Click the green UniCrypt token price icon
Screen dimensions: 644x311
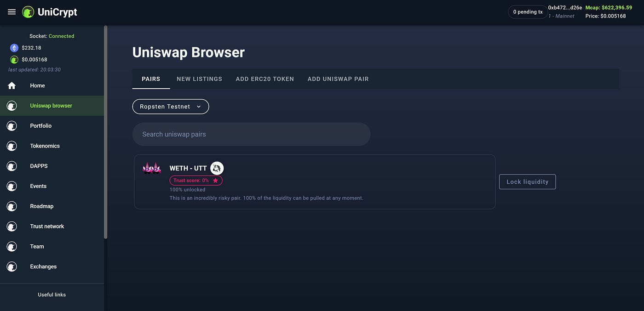(14, 59)
